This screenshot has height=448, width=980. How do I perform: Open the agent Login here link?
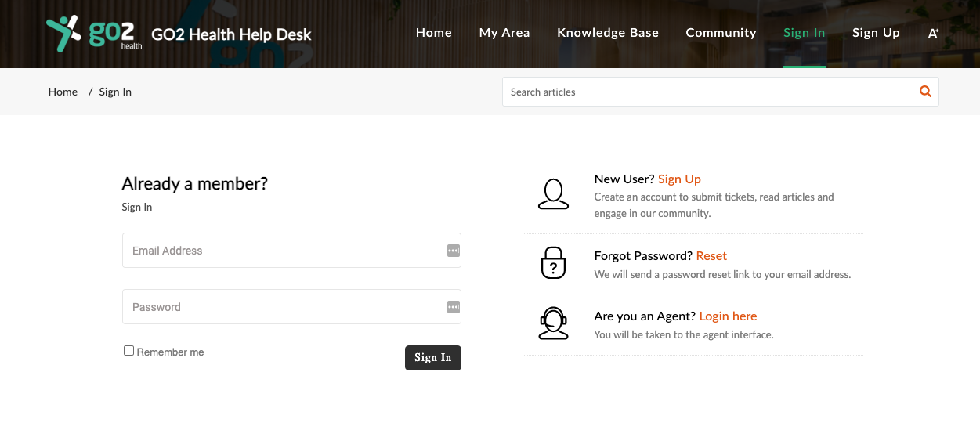click(x=728, y=316)
